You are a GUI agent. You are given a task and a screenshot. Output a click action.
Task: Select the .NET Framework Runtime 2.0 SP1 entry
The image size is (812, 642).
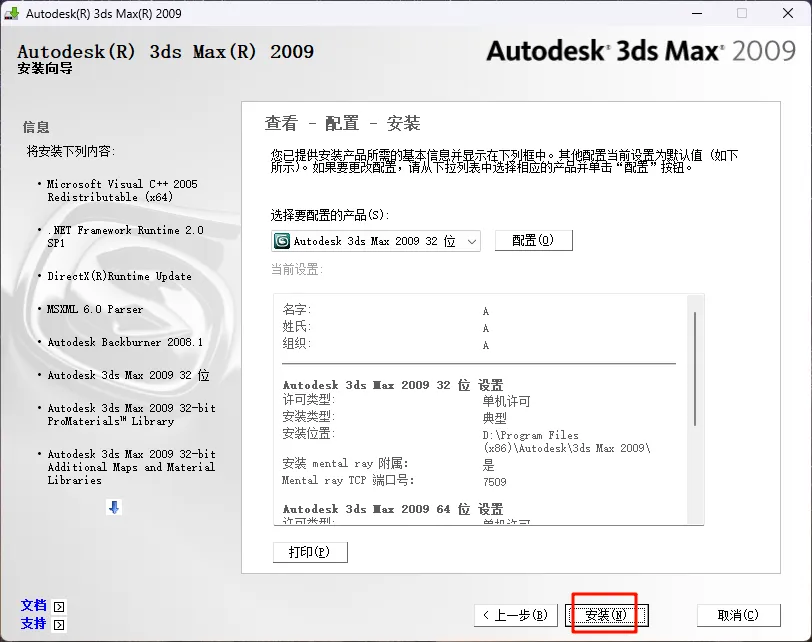coord(125,237)
